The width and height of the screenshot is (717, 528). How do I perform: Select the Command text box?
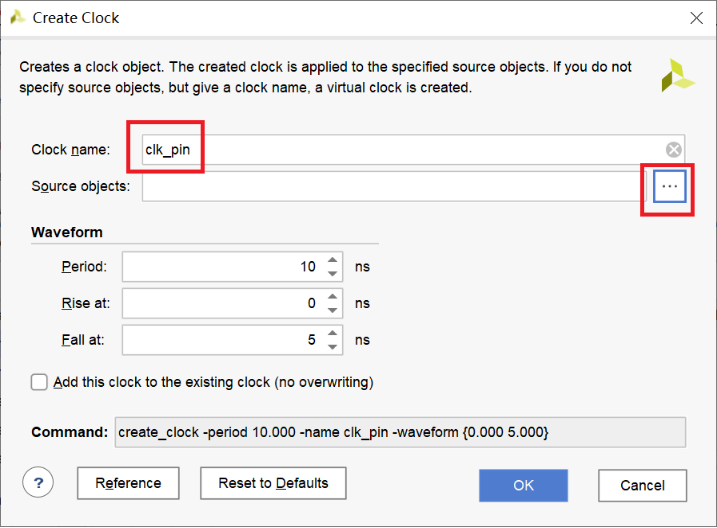(400, 432)
